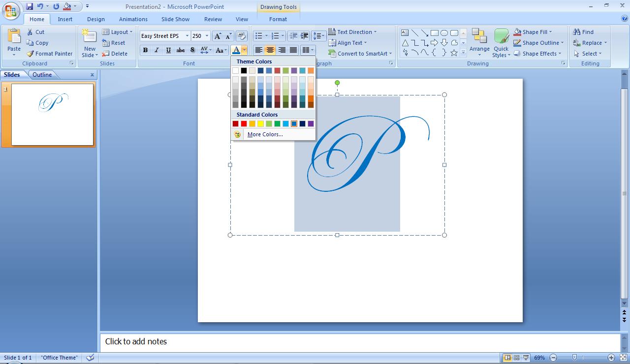630x364 pixels.
Task: Select the Format Painter tool
Action: click(50, 54)
